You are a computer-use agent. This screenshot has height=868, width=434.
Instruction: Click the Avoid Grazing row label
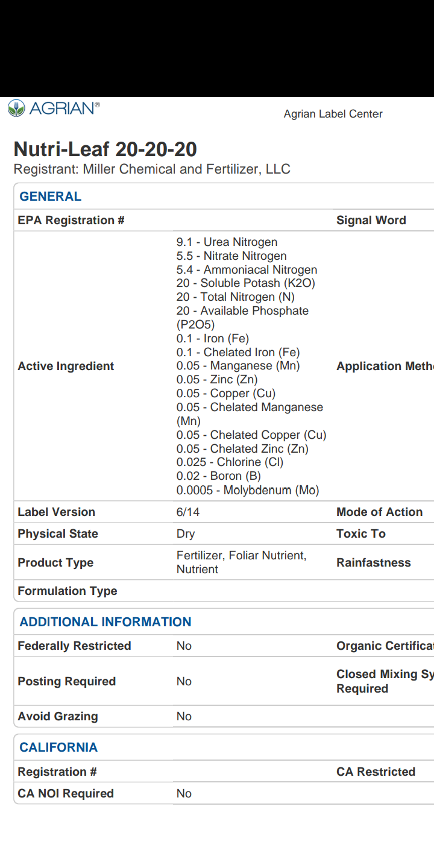57,717
